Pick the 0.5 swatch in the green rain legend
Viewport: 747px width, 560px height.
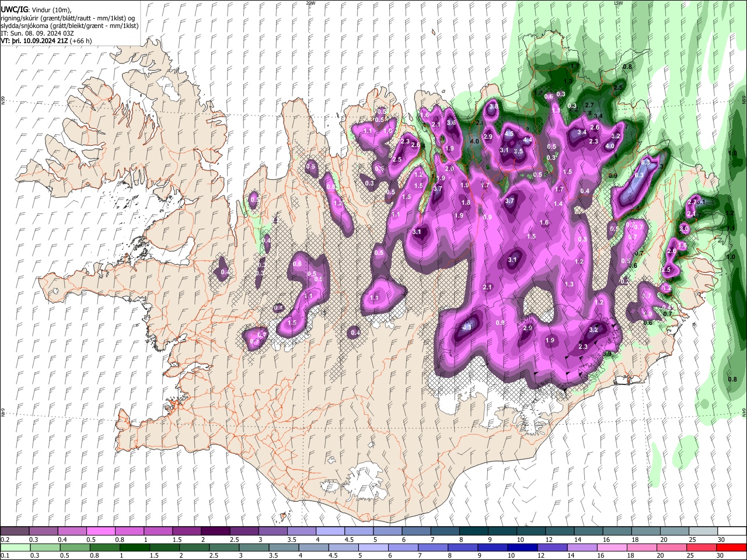point(75,547)
